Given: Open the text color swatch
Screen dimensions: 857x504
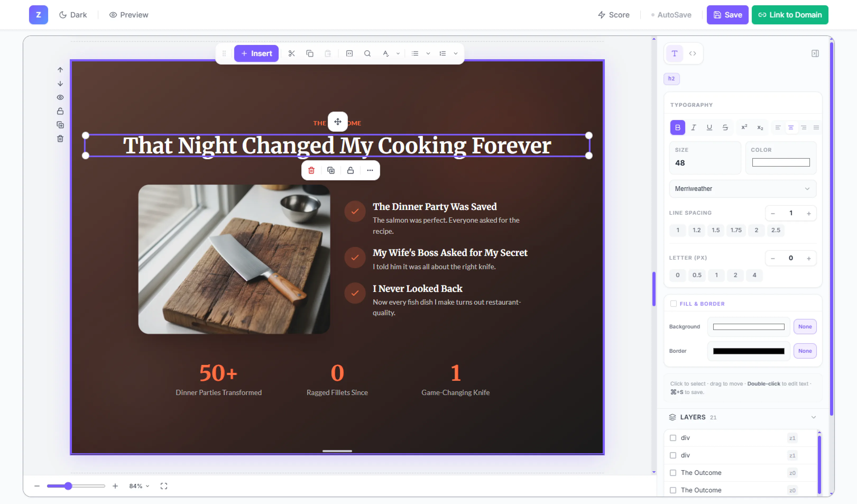Looking at the screenshot, I should 781,163.
